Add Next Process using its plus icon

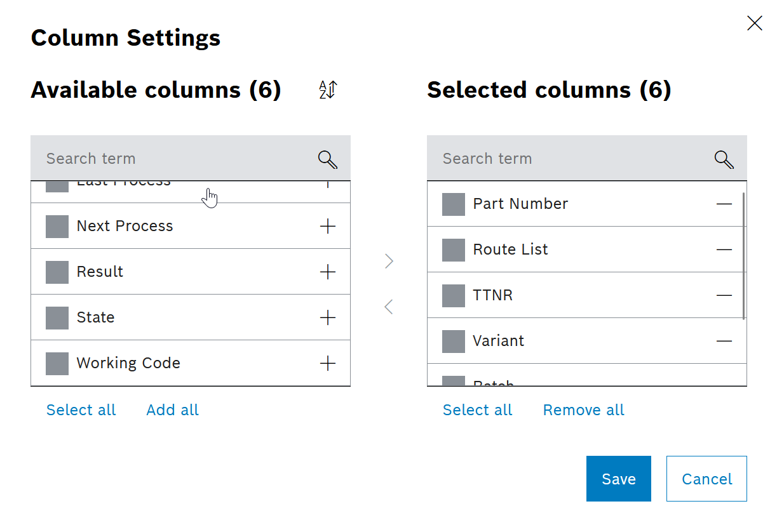(x=328, y=226)
